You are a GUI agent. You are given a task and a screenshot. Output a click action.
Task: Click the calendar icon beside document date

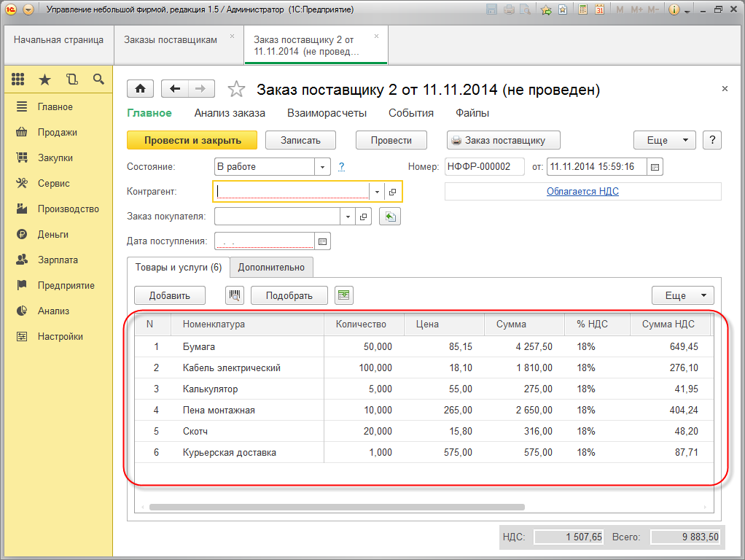tap(655, 166)
